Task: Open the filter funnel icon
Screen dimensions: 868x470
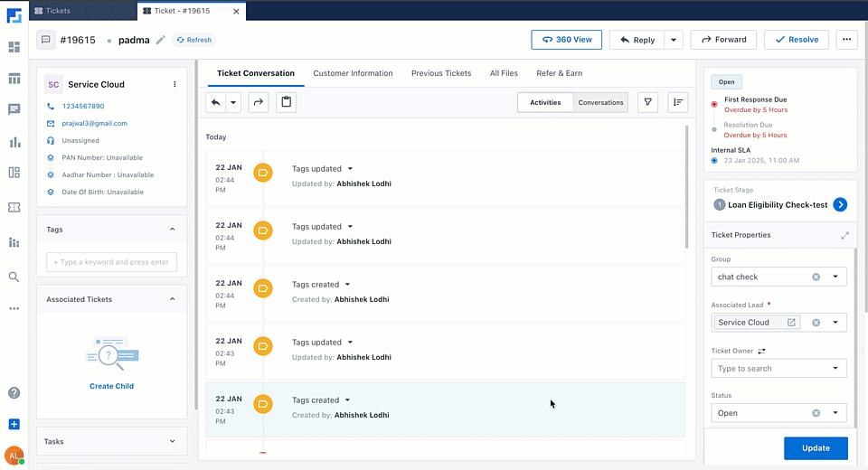Action: [647, 102]
